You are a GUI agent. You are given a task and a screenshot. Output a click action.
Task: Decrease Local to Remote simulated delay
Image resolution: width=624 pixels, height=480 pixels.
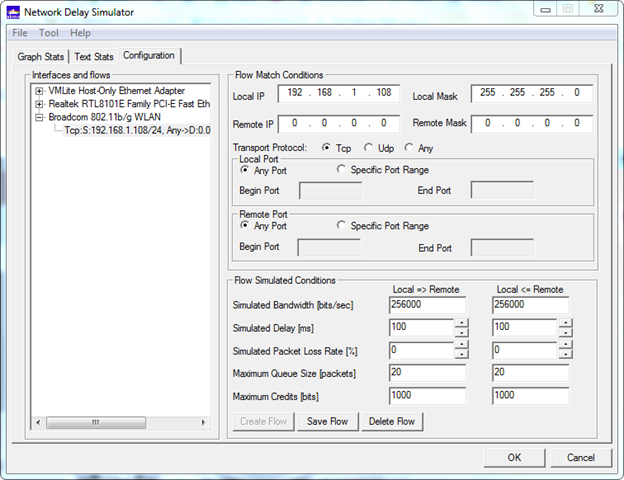[x=460, y=333]
